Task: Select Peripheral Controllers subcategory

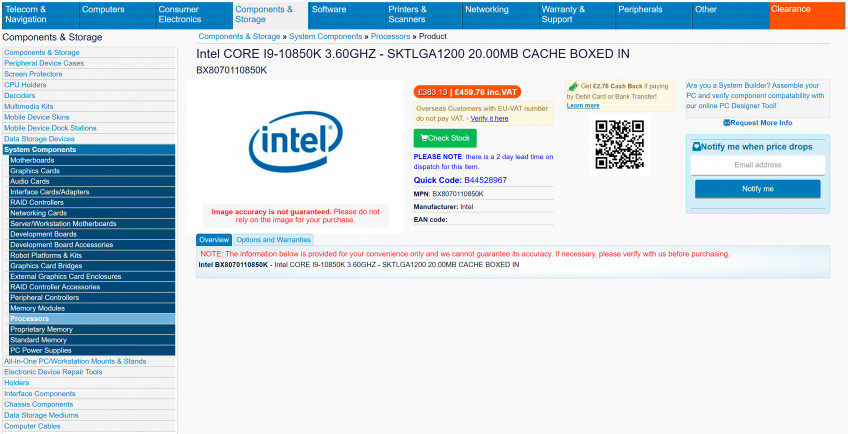Action: click(x=92, y=298)
